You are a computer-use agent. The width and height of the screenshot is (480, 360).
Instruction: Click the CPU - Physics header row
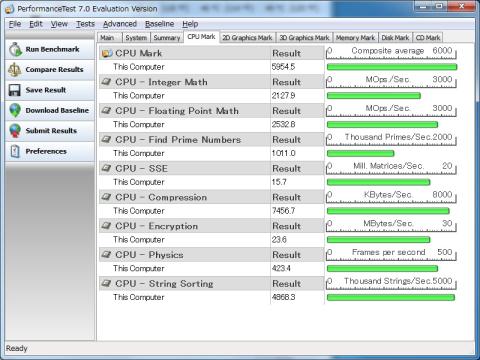[211, 255]
